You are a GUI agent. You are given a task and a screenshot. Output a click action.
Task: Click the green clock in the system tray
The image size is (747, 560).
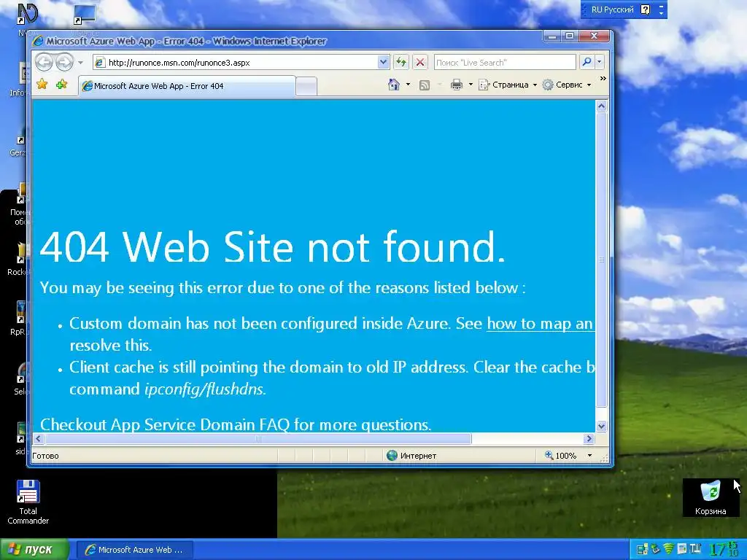tap(724, 549)
